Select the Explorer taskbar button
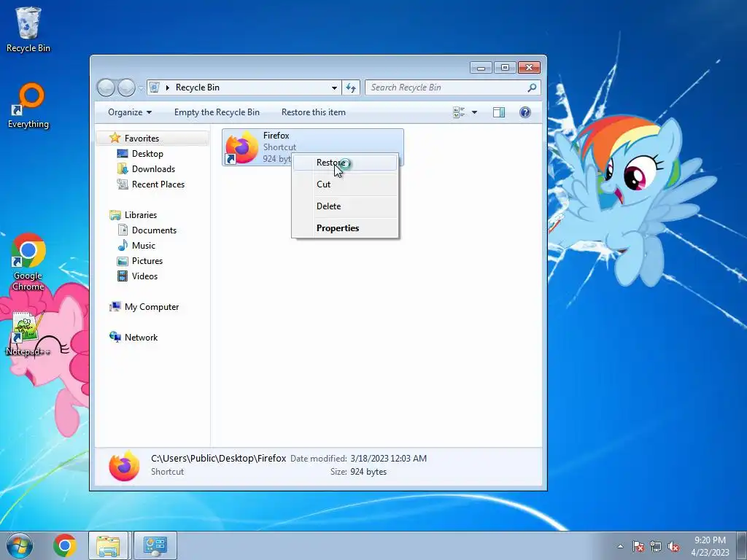This screenshot has width=747, height=560. click(x=108, y=545)
